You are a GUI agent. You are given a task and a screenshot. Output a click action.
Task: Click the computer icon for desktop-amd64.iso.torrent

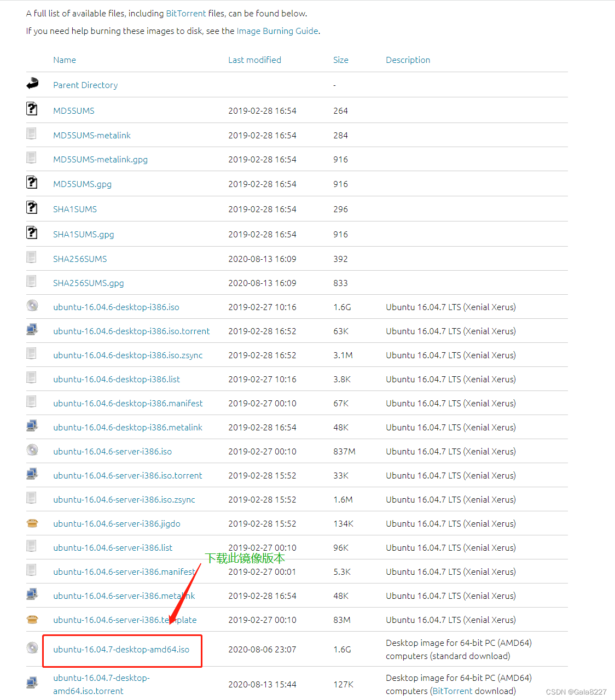(32, 682)
